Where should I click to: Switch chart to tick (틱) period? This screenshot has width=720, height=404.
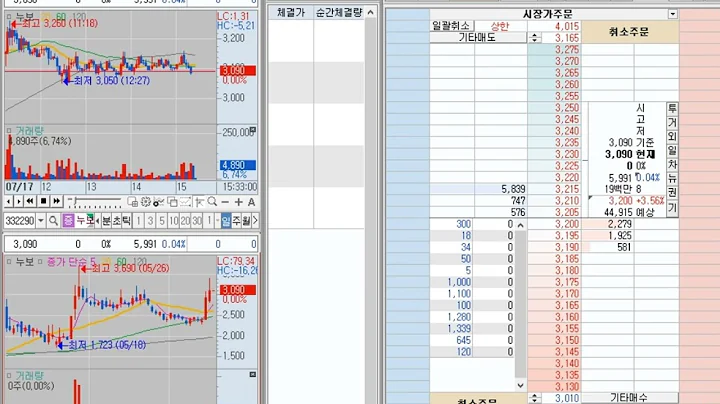126,221
